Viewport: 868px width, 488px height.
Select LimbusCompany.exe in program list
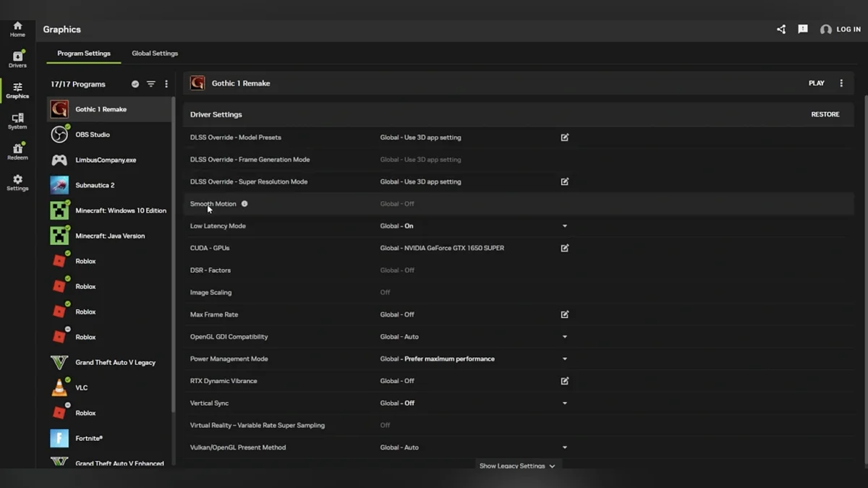tap(109, 160)
